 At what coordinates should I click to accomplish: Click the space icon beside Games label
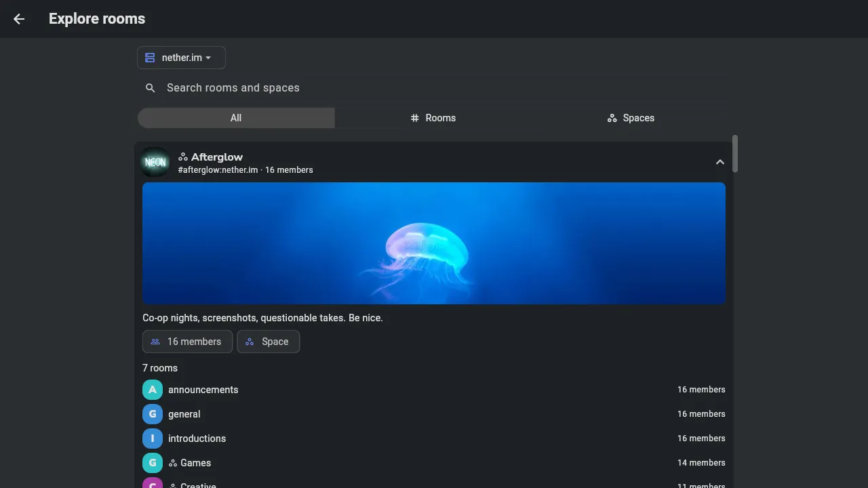point(173,463)
